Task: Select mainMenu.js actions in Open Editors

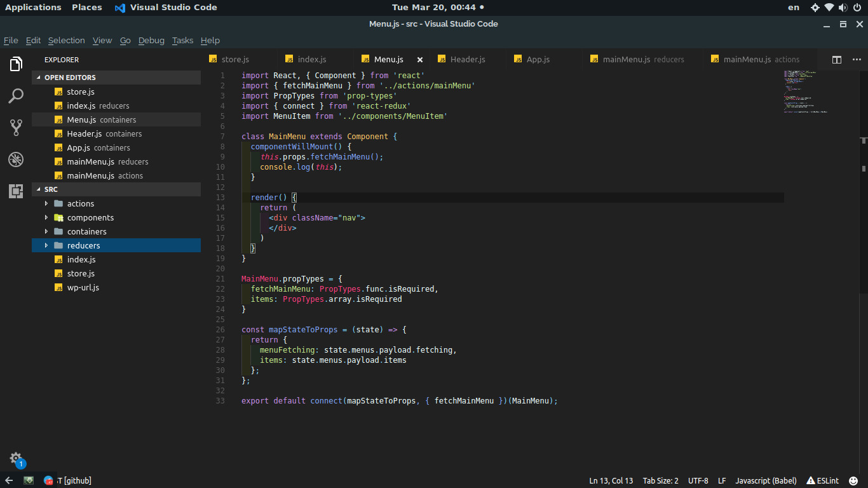Action: pyautogui.click(x=116, y=175)
